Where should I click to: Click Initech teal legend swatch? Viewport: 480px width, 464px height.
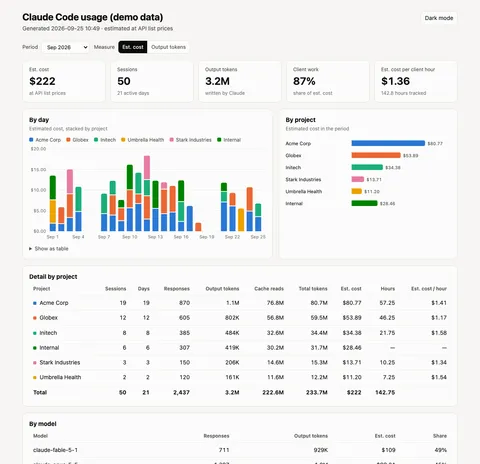pos(96,140)
